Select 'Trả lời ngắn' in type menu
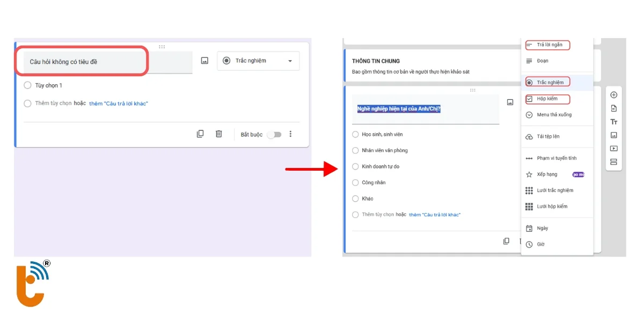The width and height of the screenshot is (644, 322). (x=549, y=45)
